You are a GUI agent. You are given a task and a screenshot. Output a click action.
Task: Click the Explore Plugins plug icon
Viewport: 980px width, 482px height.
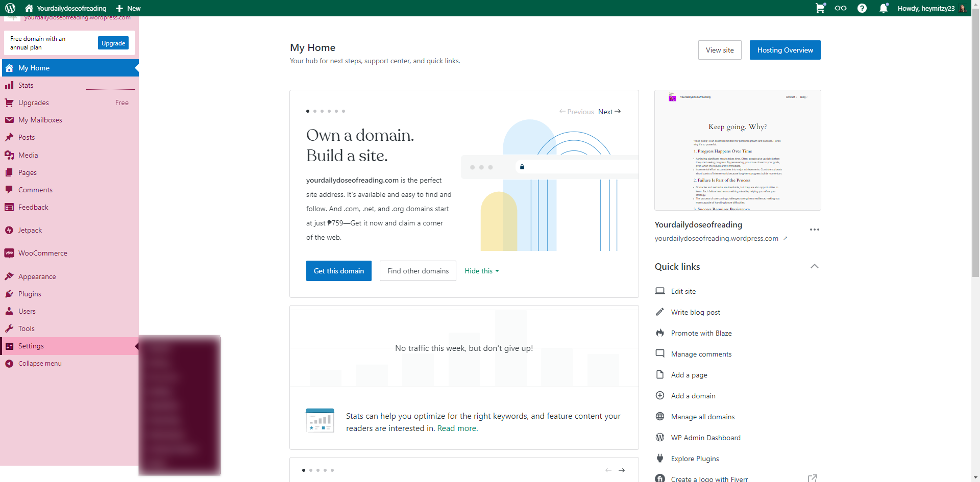coord(660,459)
